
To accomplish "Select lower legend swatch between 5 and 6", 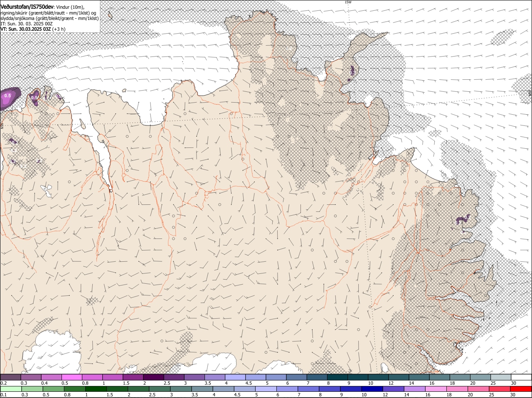I will click(266, 389).
